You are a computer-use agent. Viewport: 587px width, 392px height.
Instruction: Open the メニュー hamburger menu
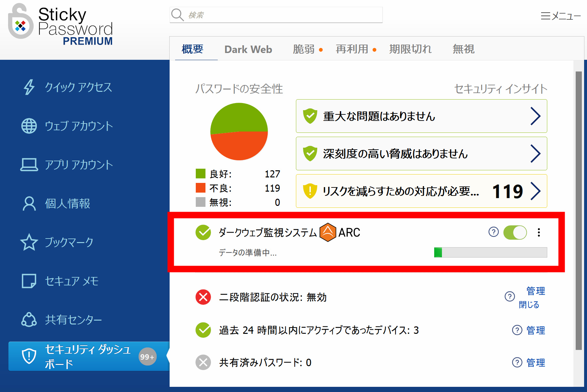pyautogui.click(x=561, y=16)
